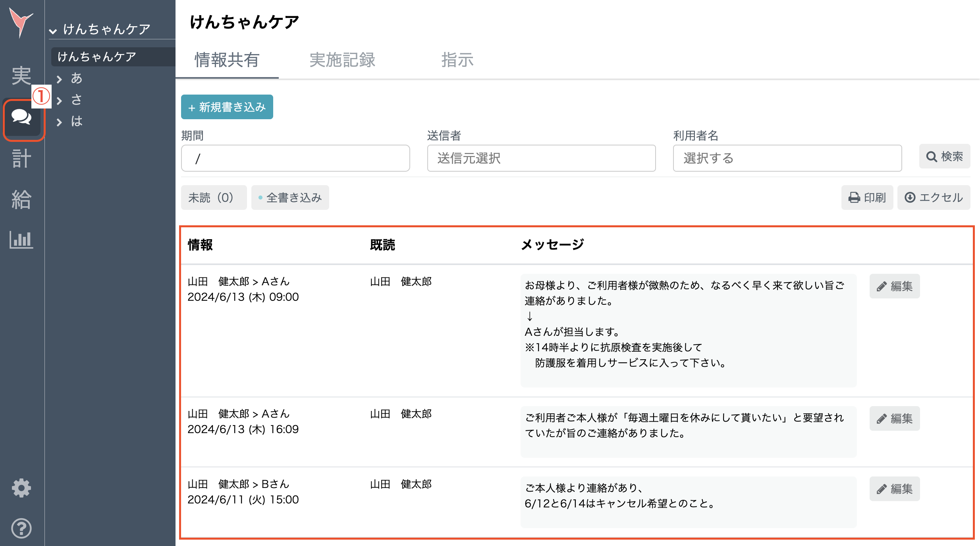Switch to the 指示 tab
The height and width of the screenshot is (546, 980).
[x=457, y=60]
